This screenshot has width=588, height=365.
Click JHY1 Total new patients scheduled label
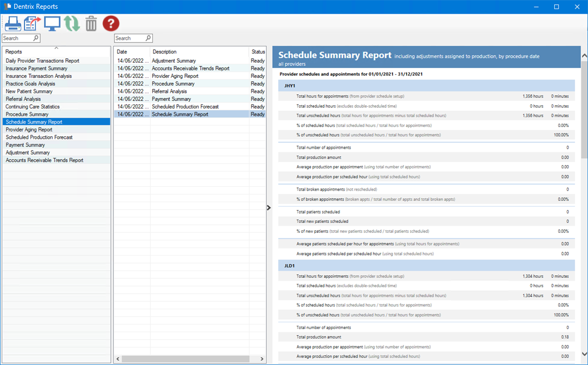pyautogui.click(x=322, y=221)
